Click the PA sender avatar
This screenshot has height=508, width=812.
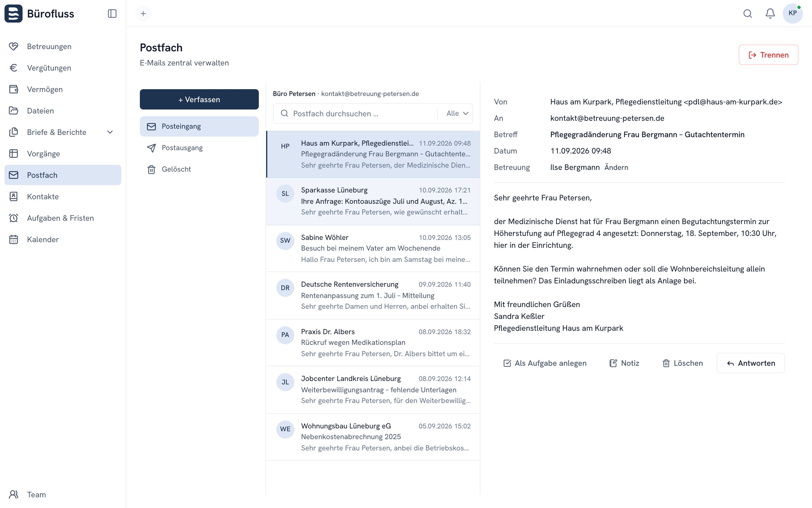[x=285, y=335]
